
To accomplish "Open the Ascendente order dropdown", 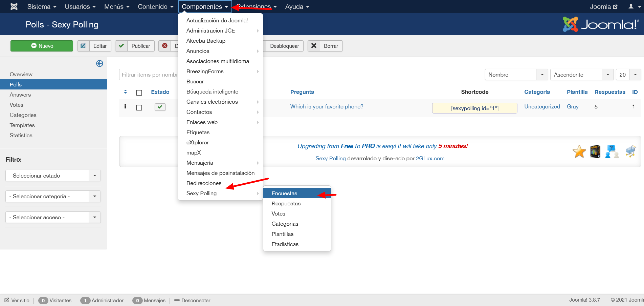I will coord(582,75).
